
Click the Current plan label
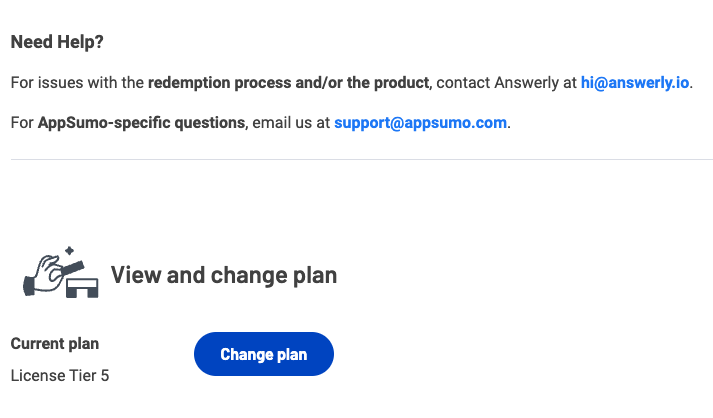coord(55,343)
